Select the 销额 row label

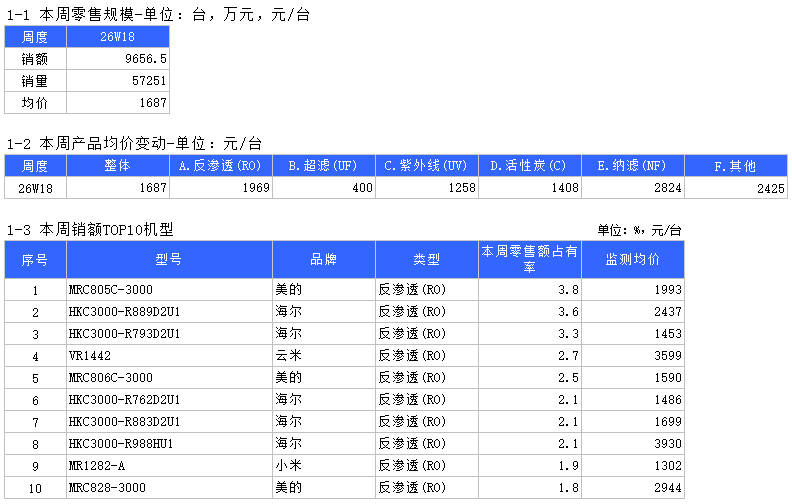coord(35,59)
